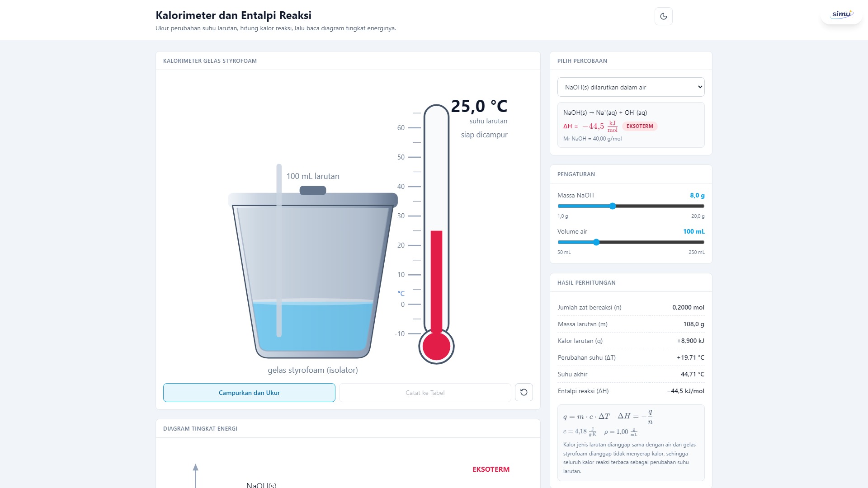The image size is (868, 488).
Task: Click Campurkan dan Ukur button
Action: pos(249,393)
